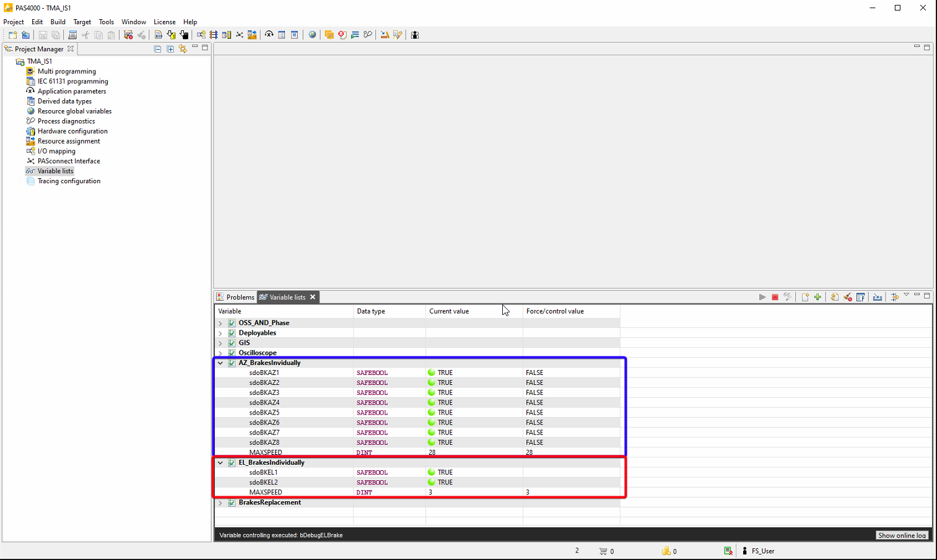Click the refresh page icon in Variable lists toolbar
The width and height of the screenshot is (937, 560).
pos(835,297)
